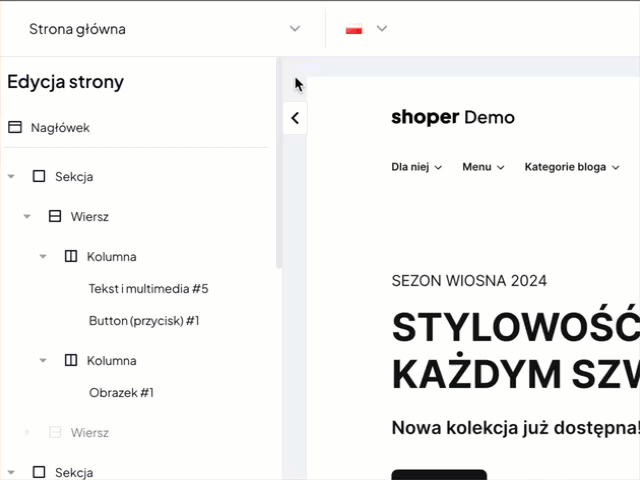Collapse the first Kolumna tree node

(43, 257)
